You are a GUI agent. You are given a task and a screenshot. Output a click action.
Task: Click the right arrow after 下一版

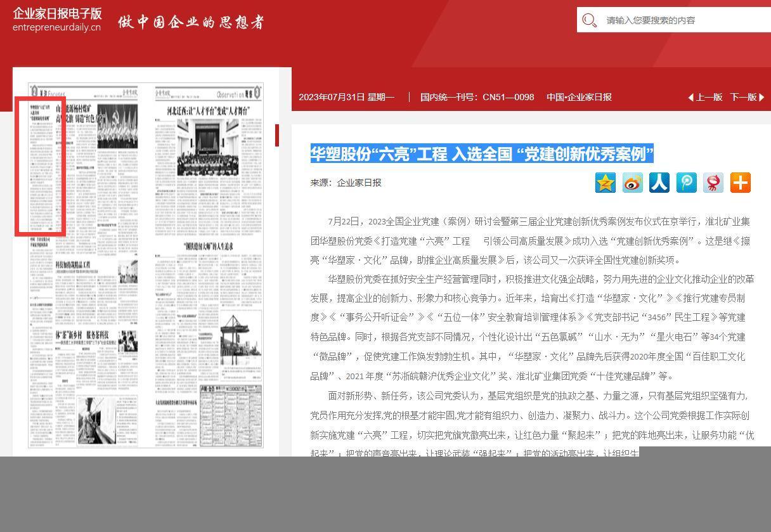coord(761,98)
